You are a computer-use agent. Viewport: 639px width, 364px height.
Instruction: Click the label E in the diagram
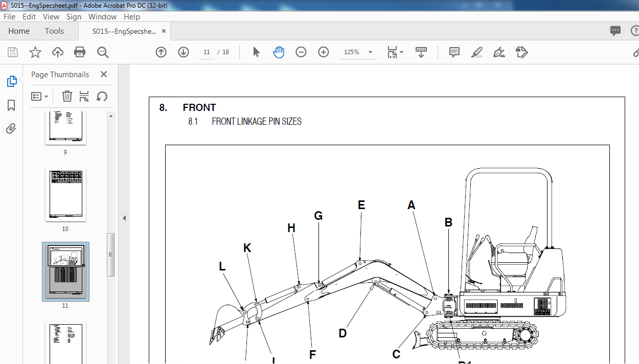pyautogui.click(x=361, y=205)
